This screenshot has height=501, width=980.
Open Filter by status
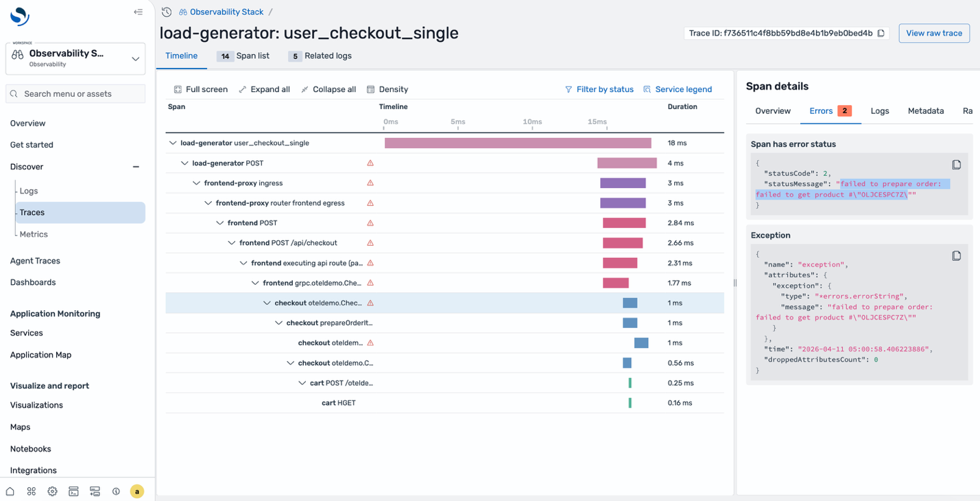[x=599, y=89]
